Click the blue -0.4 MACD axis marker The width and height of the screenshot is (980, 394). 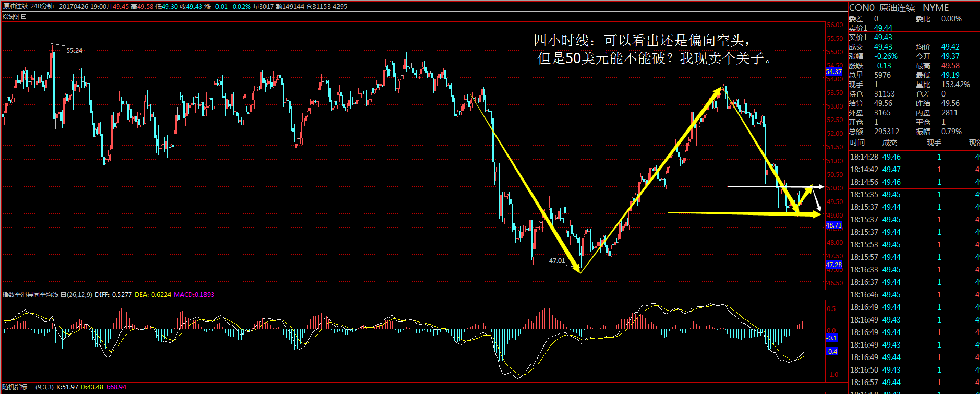click(x=831, y=352)
